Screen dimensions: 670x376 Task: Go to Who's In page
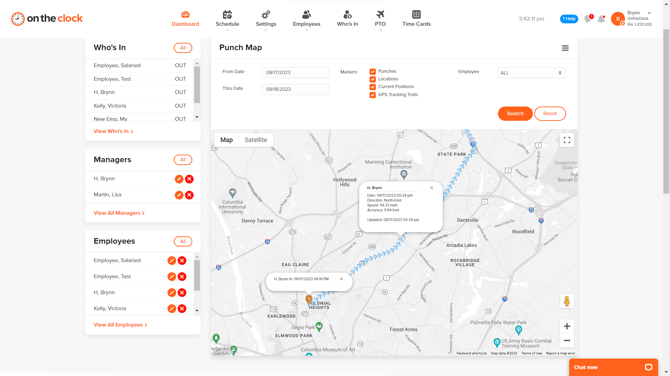point(347,19)
